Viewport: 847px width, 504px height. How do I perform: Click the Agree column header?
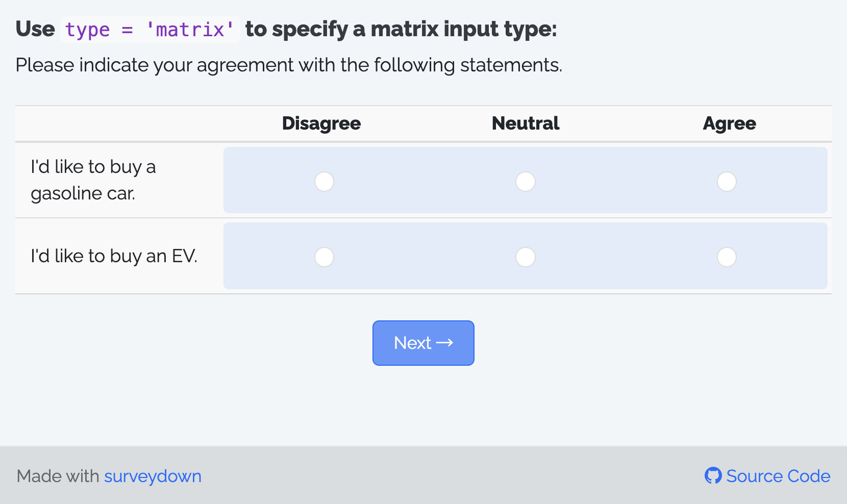(x=729, y=123)
